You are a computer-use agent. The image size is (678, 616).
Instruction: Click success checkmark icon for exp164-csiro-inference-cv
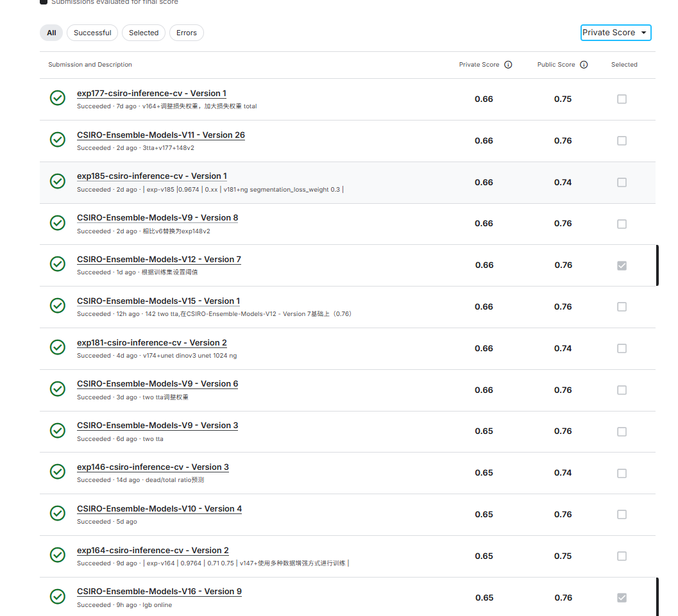58,554
